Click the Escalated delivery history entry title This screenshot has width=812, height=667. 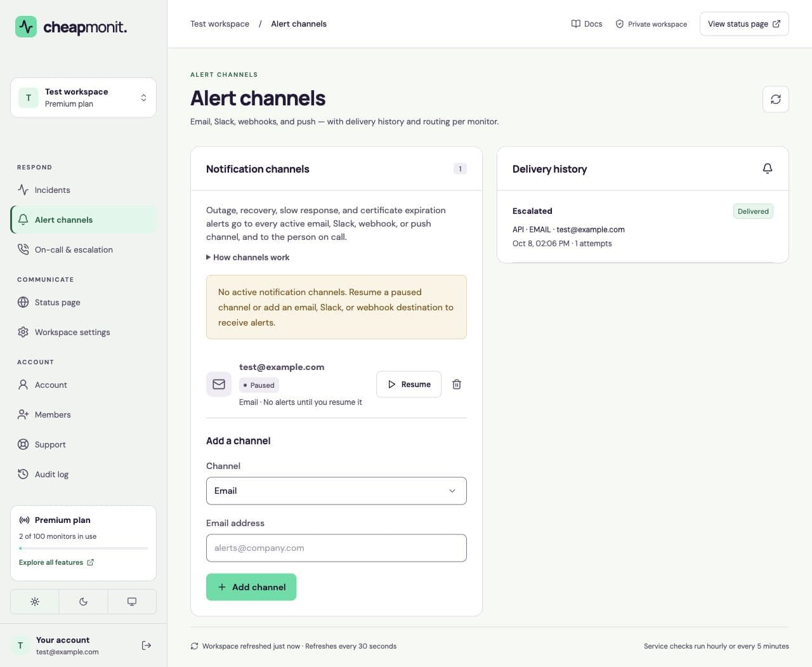point(532,211)
